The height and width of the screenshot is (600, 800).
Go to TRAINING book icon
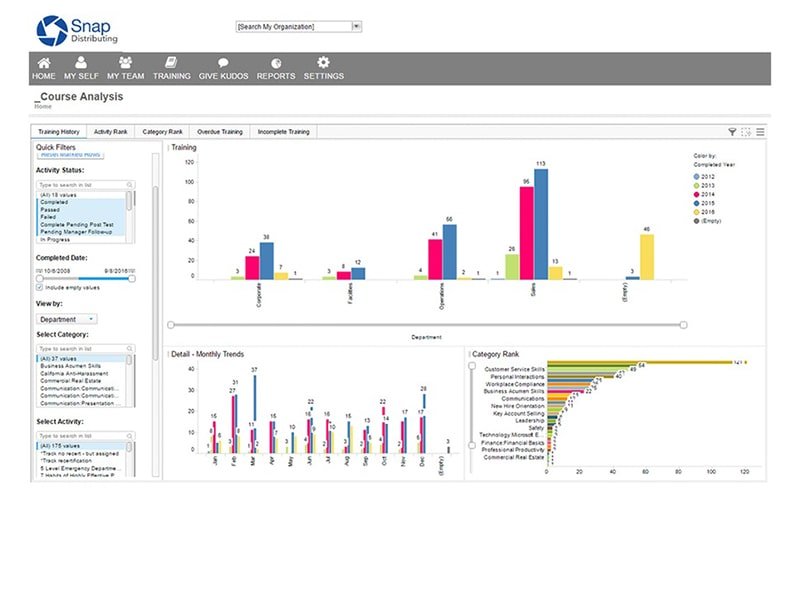(x=171, y=63)
